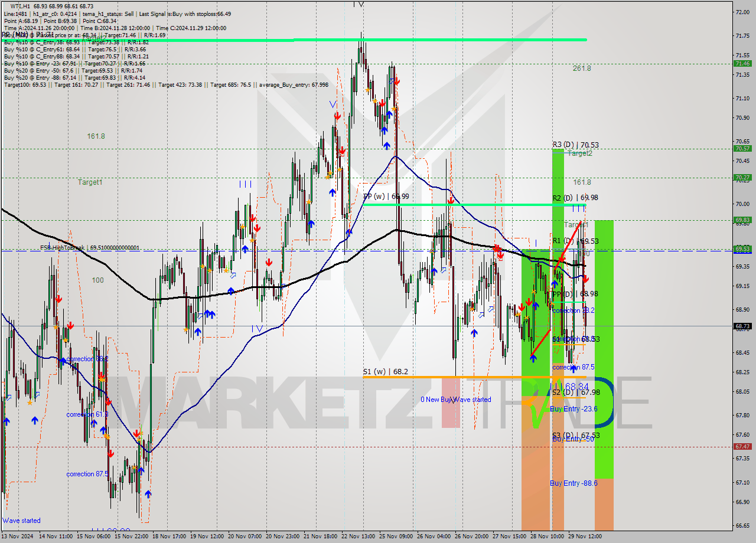Select the left-side 161.8 level label
Viewport: 756px width, 543px height.
96,136
